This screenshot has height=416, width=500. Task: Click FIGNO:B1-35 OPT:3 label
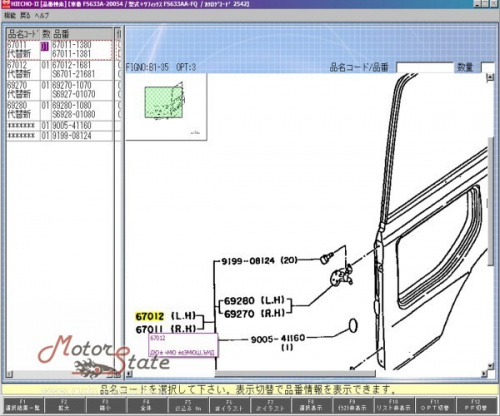coord(161,67)
